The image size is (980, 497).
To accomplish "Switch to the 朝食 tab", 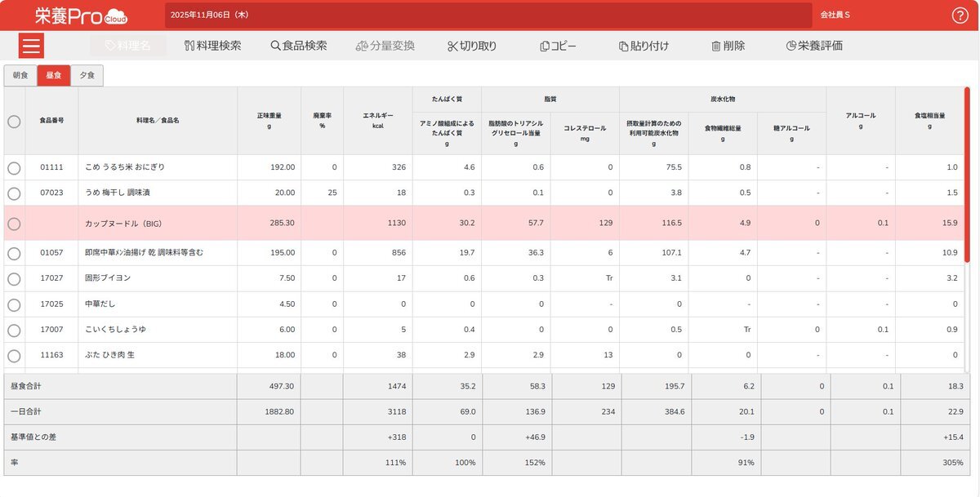I will [20, 76].
